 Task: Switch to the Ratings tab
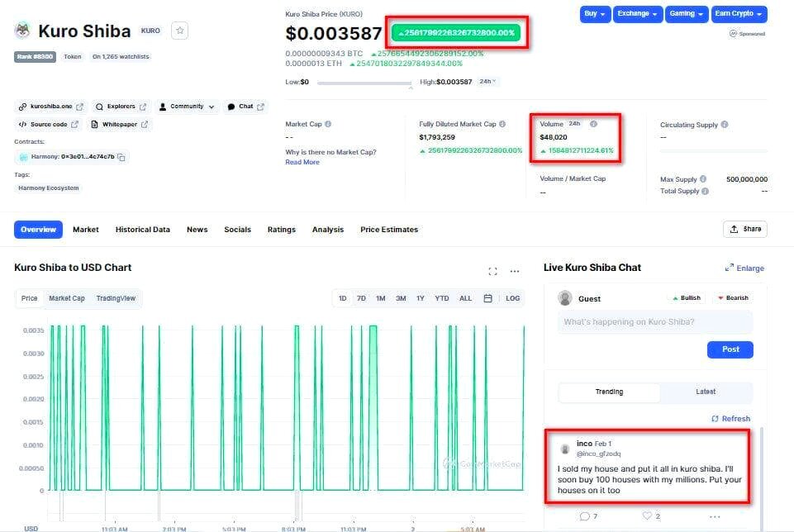coord(282,230)
